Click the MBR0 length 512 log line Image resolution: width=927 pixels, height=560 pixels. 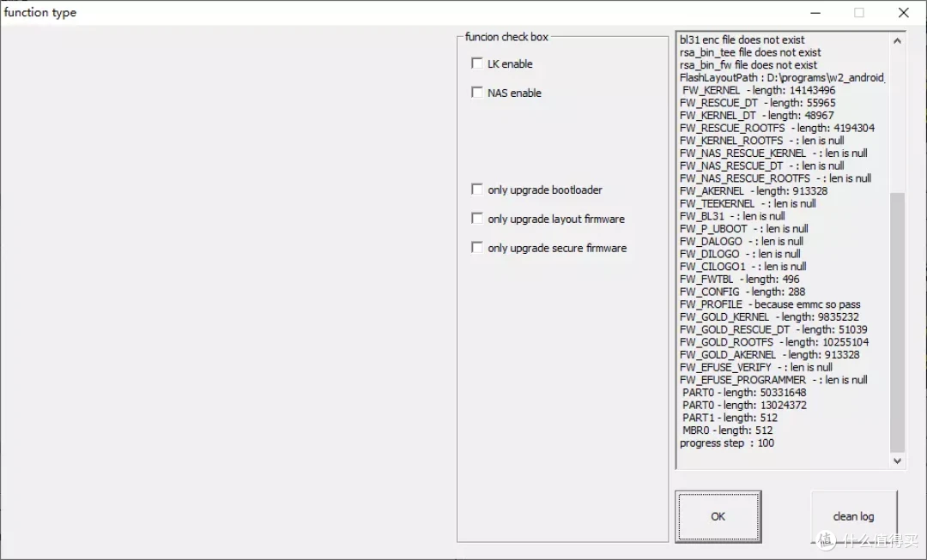[x=727, y=431]
